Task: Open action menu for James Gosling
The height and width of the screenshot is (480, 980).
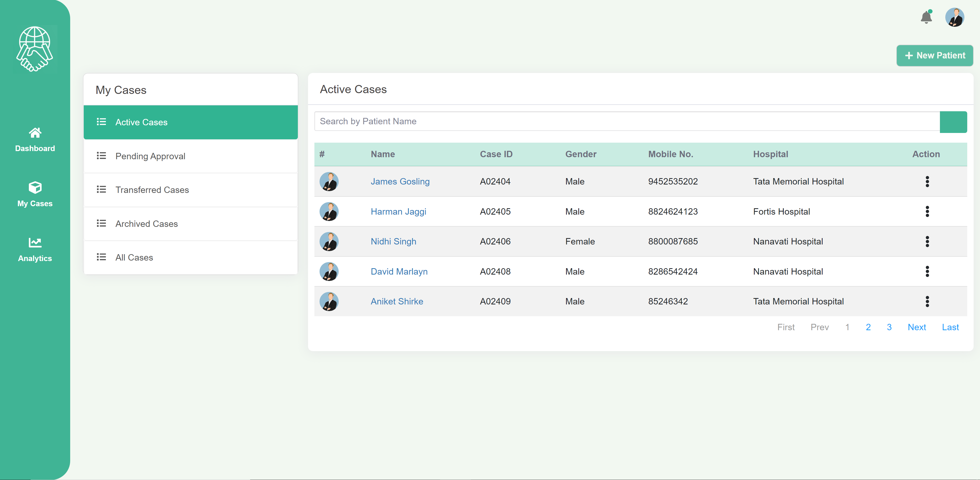Action: (927, 181)
